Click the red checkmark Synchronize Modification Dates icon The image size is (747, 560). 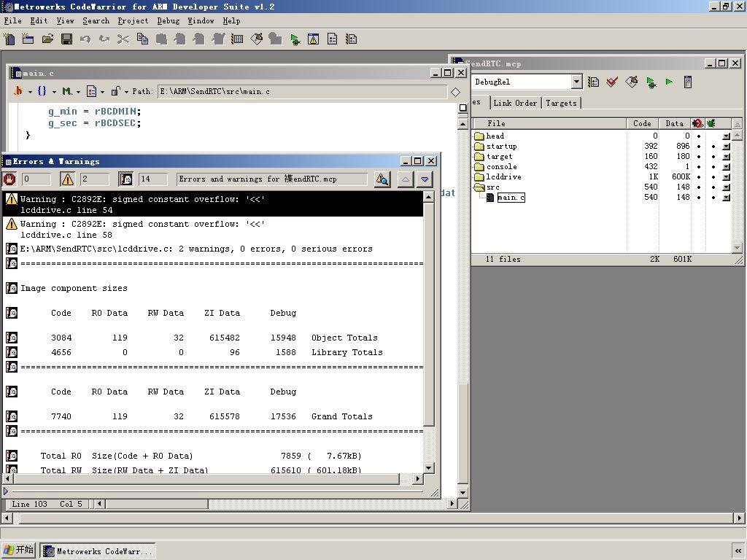[x=612, y=82]
